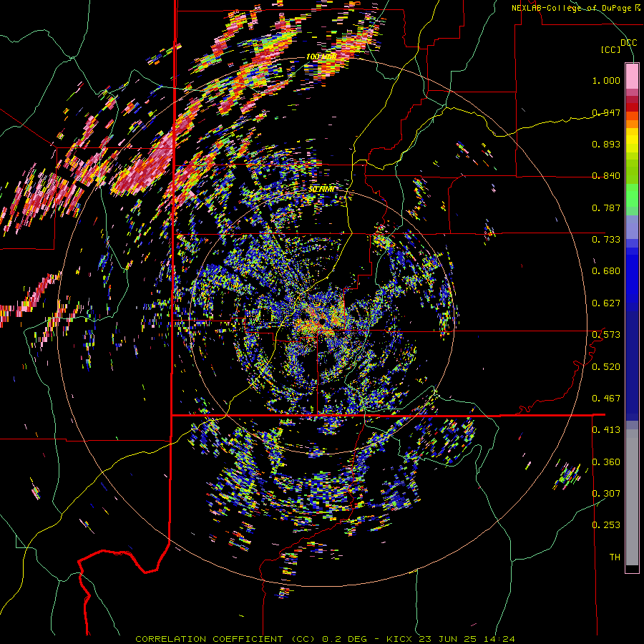644x644 pixels.
Task: Select the 0.467 scale value
Action: point(606,399)
